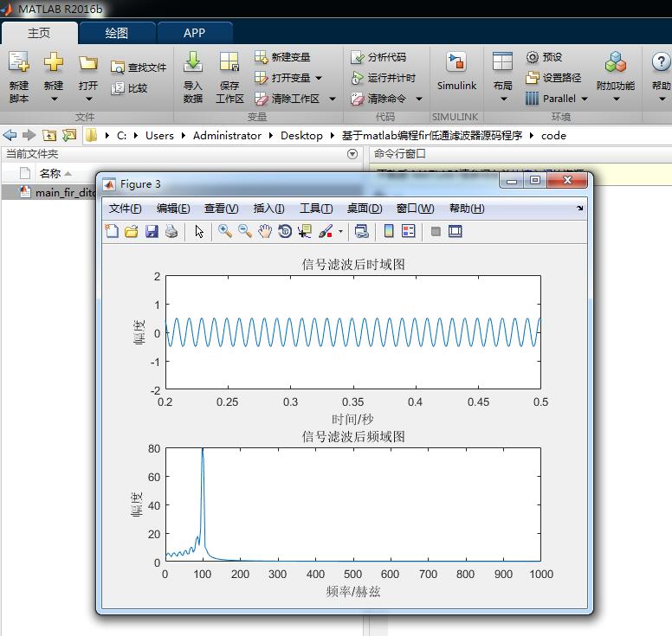The image size is (672, 636).
Task: Open the 布局 layout dropdown
Action: pyautogui.click(x=503, y=77)
